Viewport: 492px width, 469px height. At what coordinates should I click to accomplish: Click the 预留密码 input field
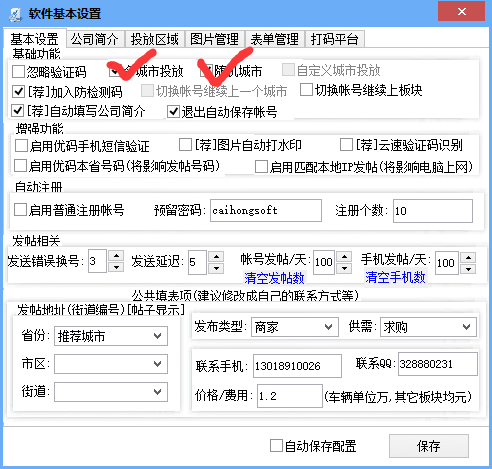coord(266,210)
